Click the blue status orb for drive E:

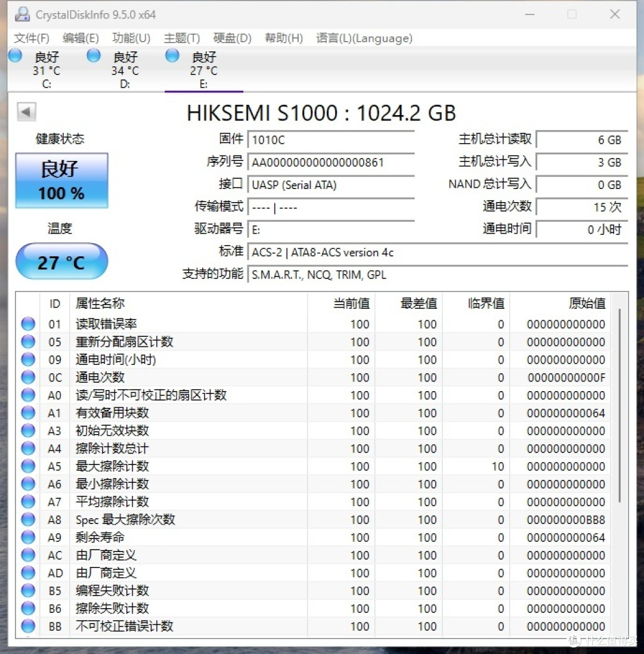(172, 56)
